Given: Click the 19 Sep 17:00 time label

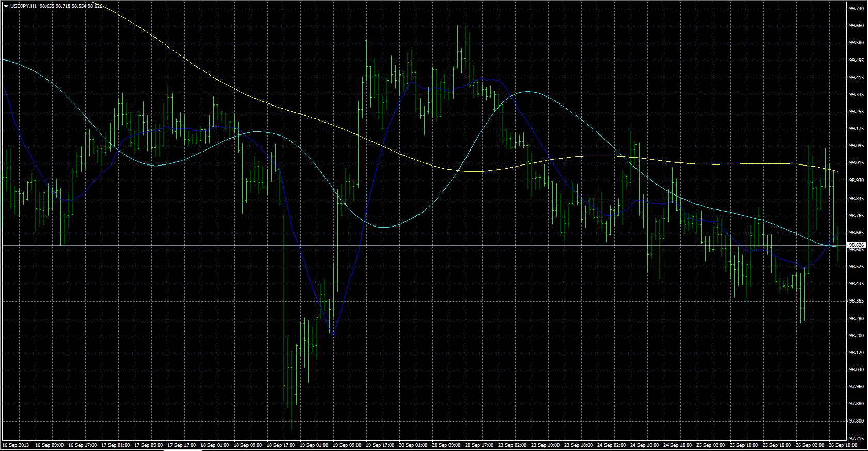Looking at the screenshot, I should coord(380,445).
